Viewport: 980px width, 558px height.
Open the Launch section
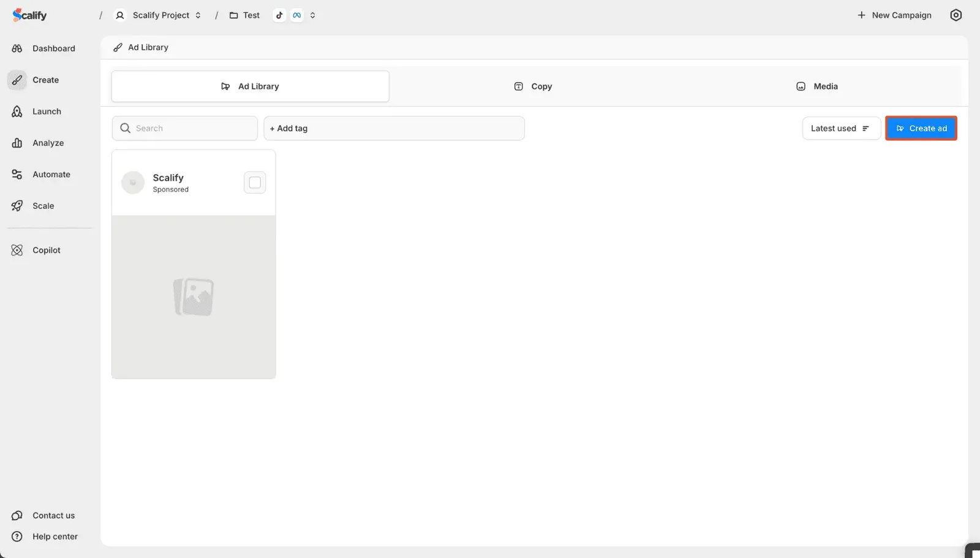(47, 111)
